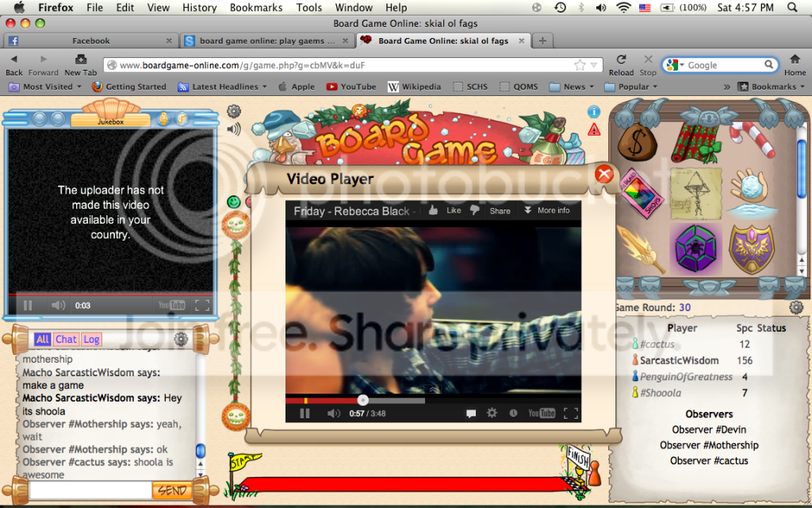This screenshot has width=812, height=508.
Task: Click the chat log scrollbar thumb
Action: (201, 451)
